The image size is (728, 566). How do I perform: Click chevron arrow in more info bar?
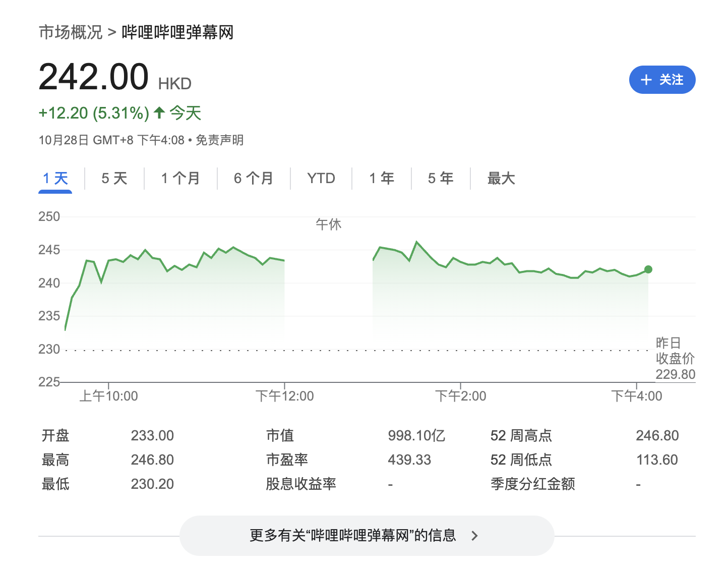(474, 536)
